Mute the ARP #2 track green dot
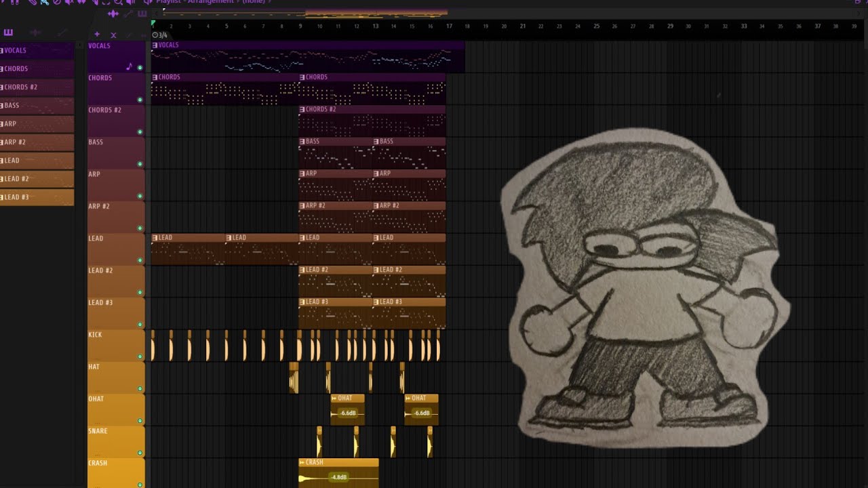Image resolution: width=868 pixels, height=488 pixels. 140,228
